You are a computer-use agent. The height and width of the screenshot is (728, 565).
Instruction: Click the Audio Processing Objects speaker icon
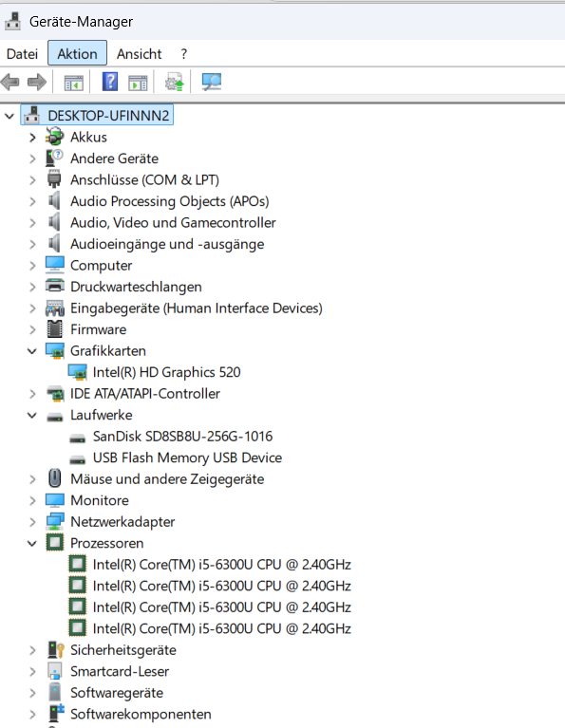pos(54,200)
